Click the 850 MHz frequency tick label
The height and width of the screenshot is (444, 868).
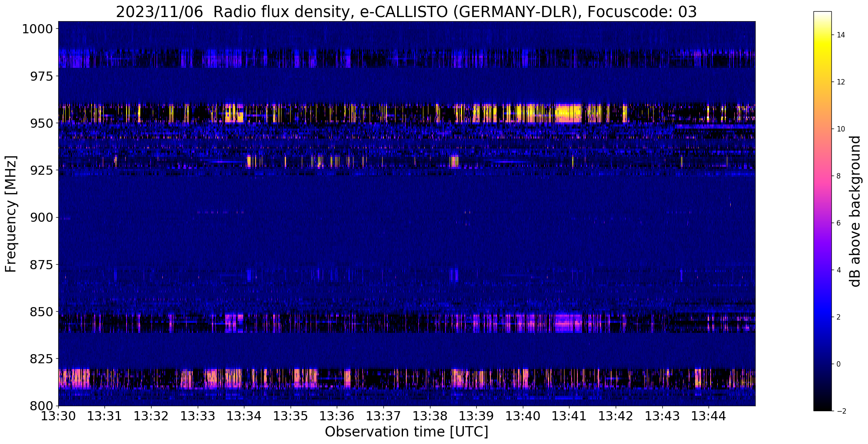click(41, 312)
